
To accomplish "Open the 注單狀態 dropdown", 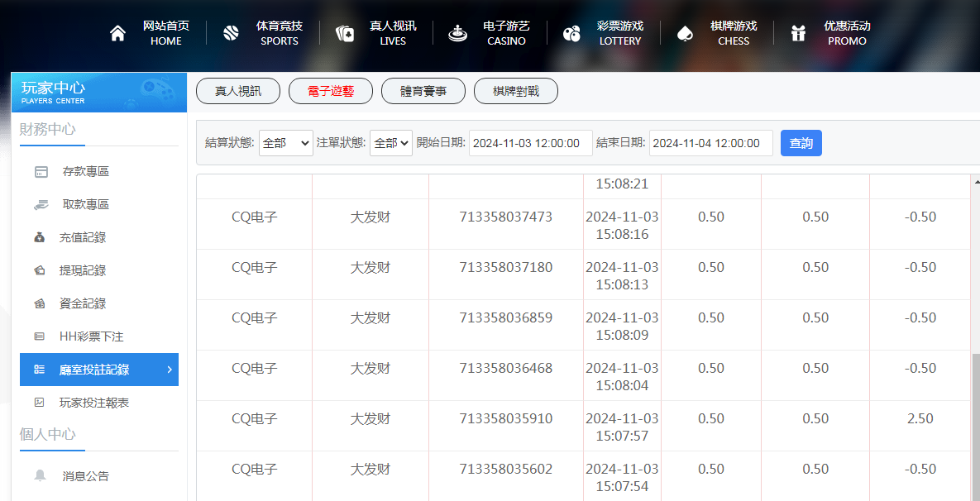I will point(390,143).
